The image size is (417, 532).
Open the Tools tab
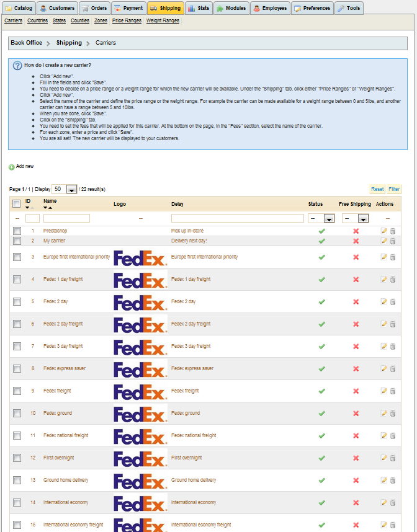349,8
